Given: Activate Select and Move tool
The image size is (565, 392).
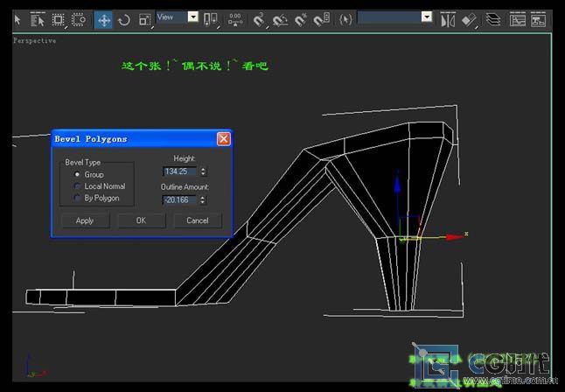Looking at the screenshot, I should pyautogui.click(x=104, y=20).
